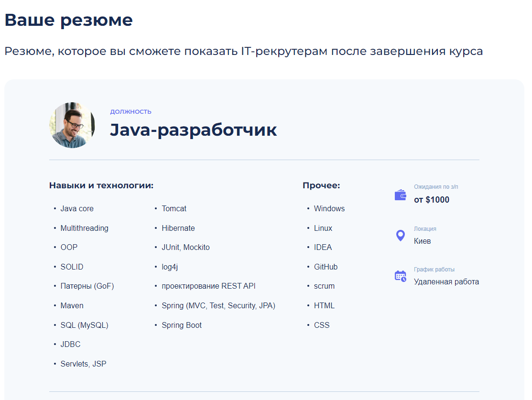Image resolution: width=532 pixels, height=400 pixels.
Task: Select the 'Servlets, JSP' item
Action: coord(84,364)
